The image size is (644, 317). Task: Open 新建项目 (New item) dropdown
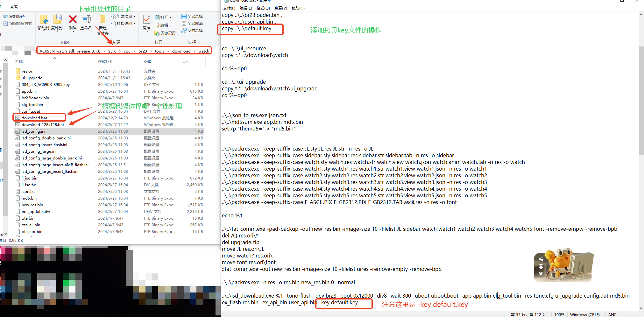tap(123, 16)
